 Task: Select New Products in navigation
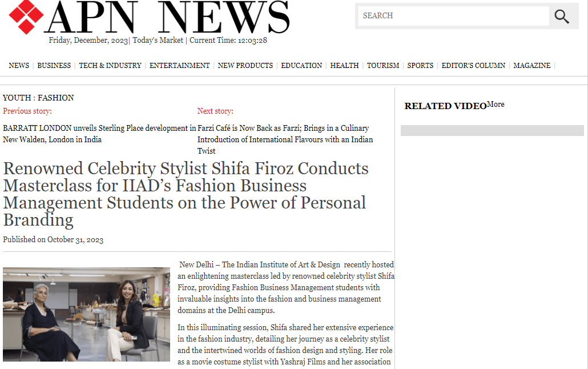tap(245, 66)
